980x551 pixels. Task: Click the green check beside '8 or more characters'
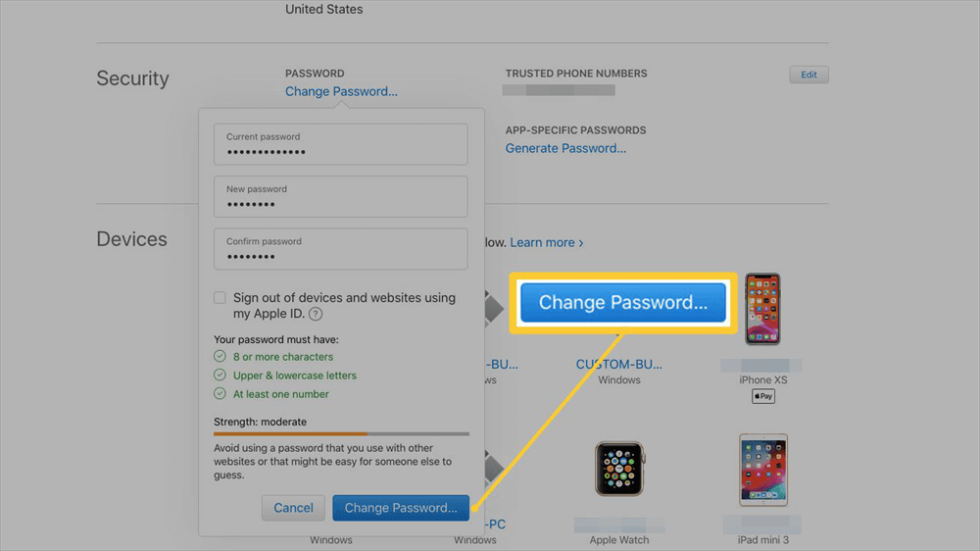[220, 357]
